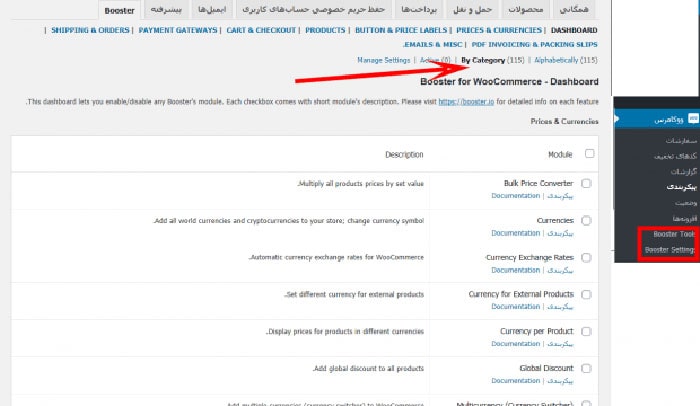Enable Currency Exchange Rates module checkbox
Image resolution: width=700 pixels, height=406 pixels.
coord(586,257)
